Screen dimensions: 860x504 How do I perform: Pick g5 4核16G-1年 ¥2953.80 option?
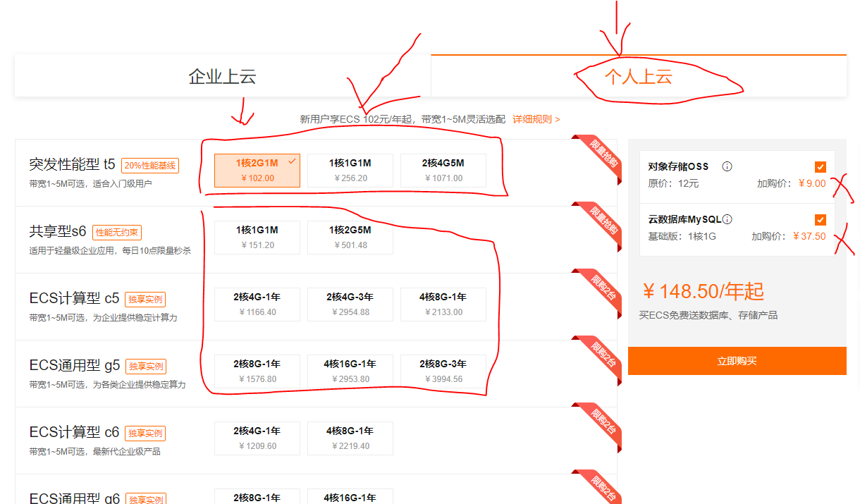point(350,371)
